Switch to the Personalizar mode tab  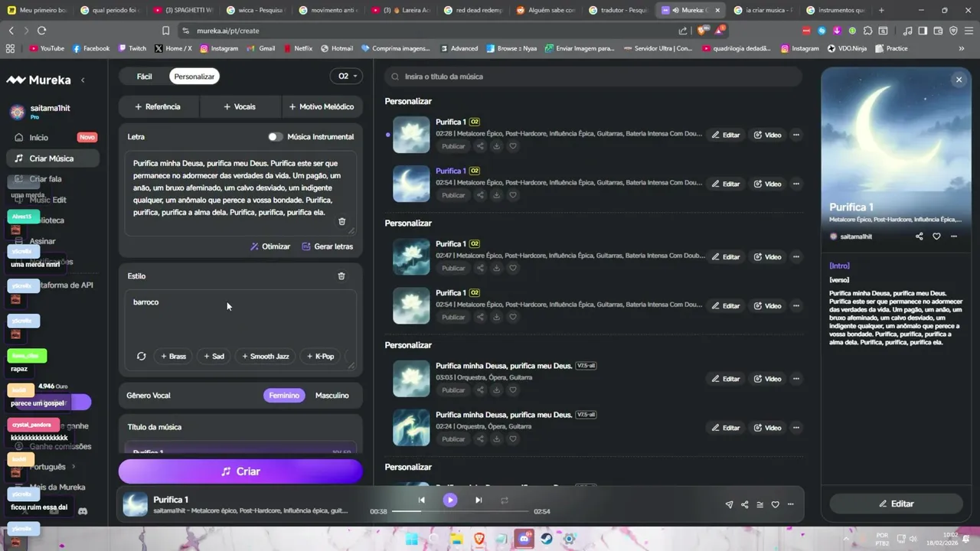(194, 77)
